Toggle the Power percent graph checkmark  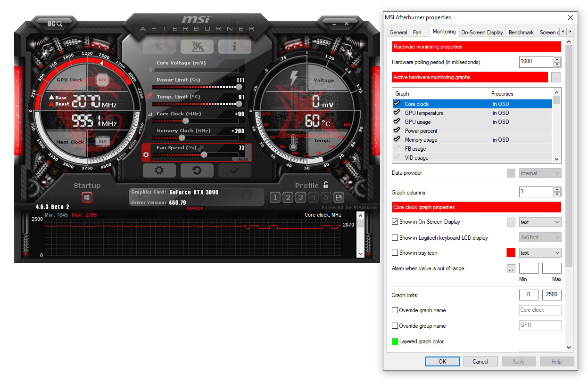397,130
